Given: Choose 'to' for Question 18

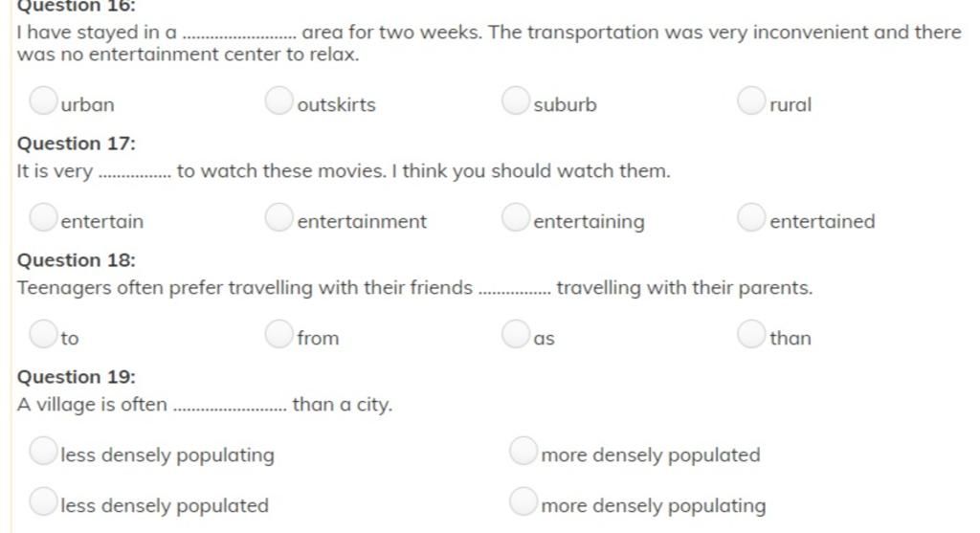Looking at the screenshot, I should 43,334.
